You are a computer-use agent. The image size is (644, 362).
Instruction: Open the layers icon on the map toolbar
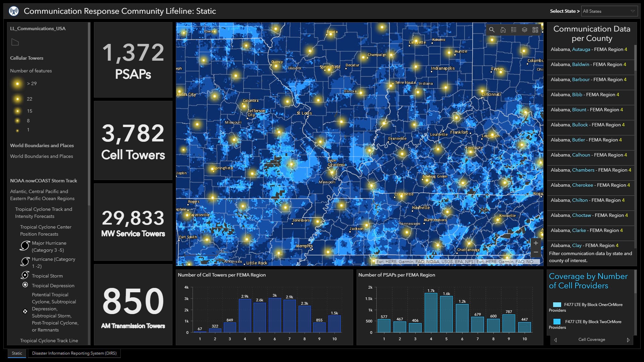click(x=524, y=30)
